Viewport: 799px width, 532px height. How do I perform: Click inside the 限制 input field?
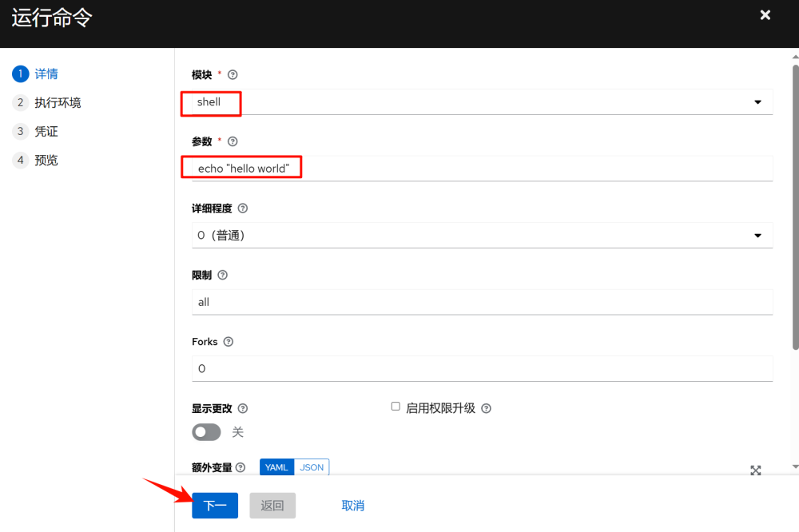tap(479, 301)
